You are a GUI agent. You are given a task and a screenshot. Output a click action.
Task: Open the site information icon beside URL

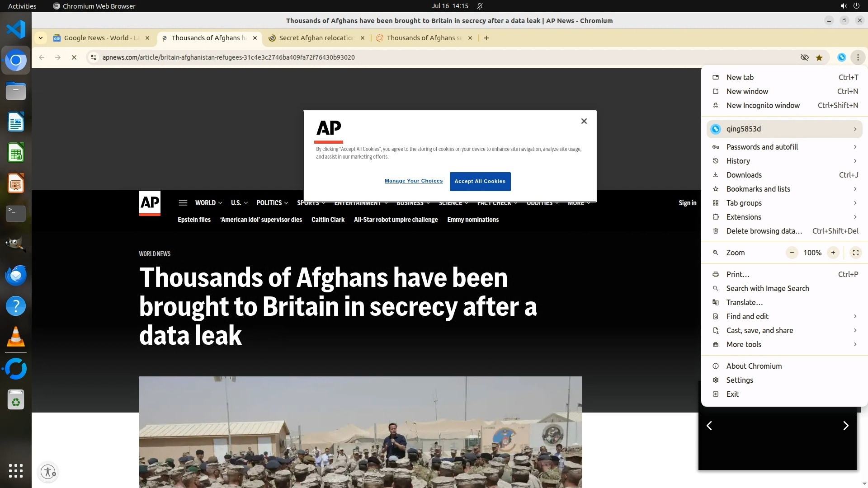[x=93, y=57]
